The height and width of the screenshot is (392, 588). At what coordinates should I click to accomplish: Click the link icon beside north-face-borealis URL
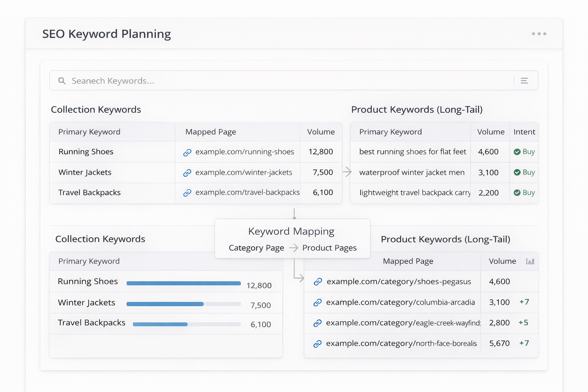point(318,344)
